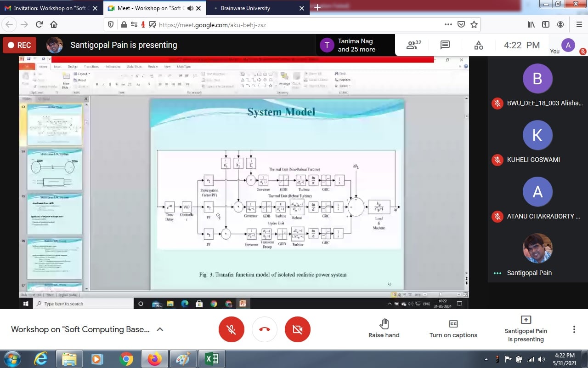Turn on captions
The width and height of the screenshot is (588, 368).
tap(453, 329)
